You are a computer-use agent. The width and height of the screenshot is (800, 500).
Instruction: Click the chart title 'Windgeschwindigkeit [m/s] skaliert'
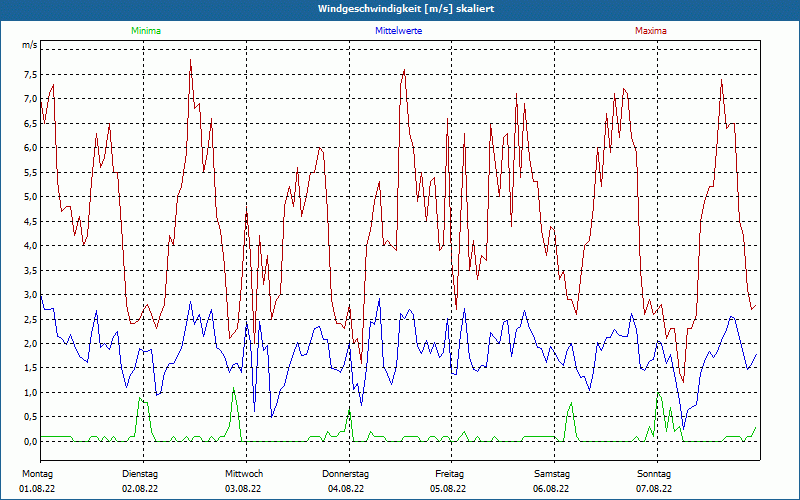tap(406, 9)
